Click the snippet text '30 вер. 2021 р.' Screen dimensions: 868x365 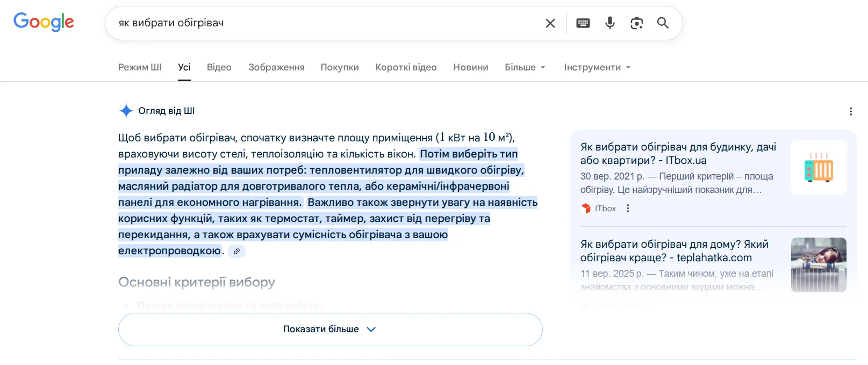coord(612,176)
